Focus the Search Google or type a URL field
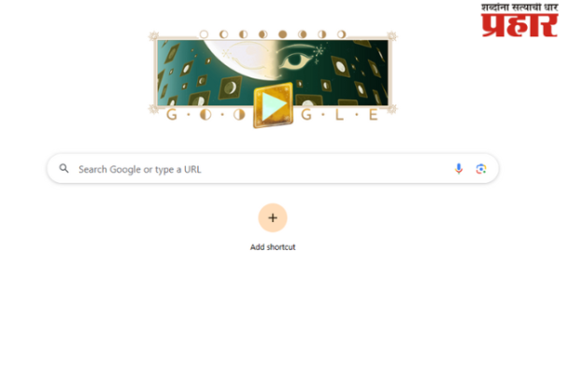Viewport: 567px width, 392px height. tap(273, 169)
